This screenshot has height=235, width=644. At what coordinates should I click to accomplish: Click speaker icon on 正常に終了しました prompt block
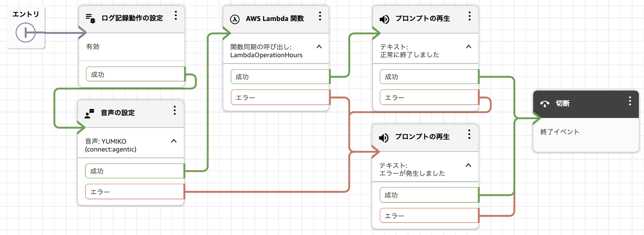385,19
